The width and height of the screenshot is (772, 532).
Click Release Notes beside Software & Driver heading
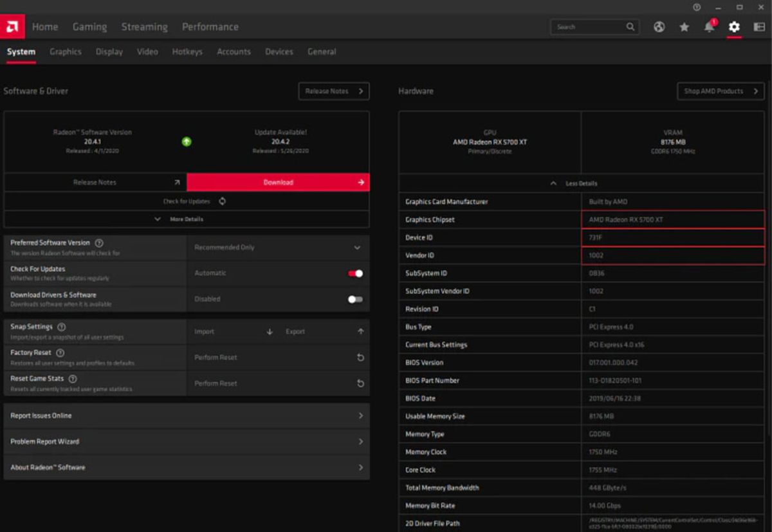(334, 91)
